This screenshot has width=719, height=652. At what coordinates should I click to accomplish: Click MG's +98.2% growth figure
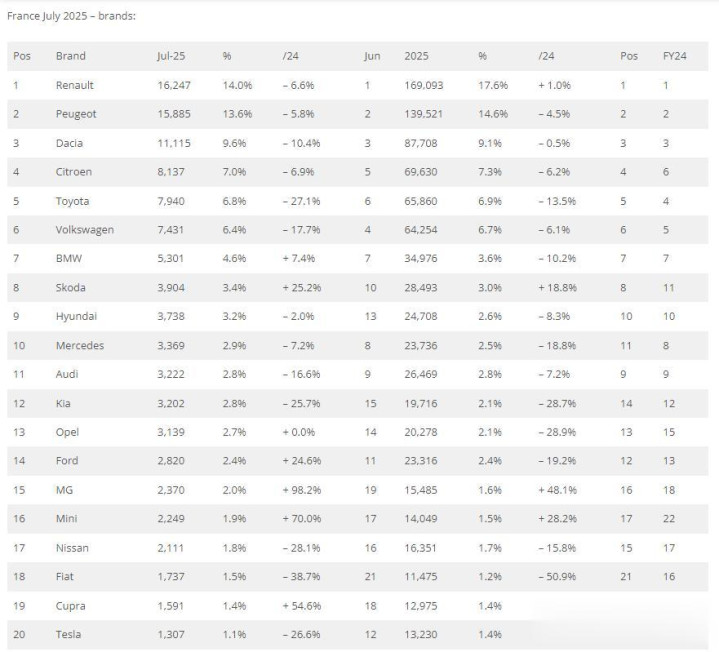(x=302, y=490)
